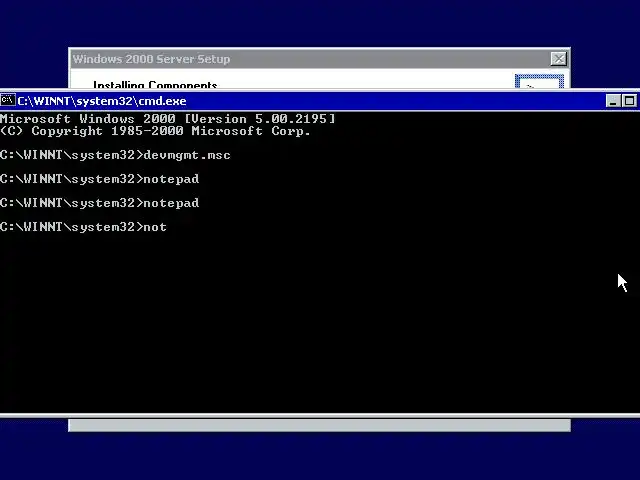This screenshot has width=640, height=480.
Task: Close the Windows 2000 Server Setup dialog
Action: 558,59
